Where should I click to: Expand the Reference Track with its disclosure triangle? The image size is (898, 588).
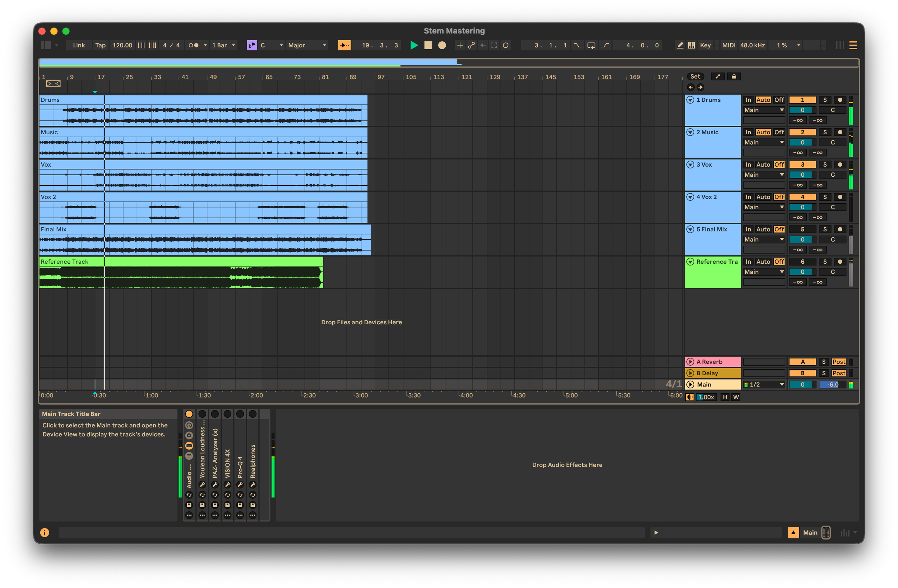690,261
